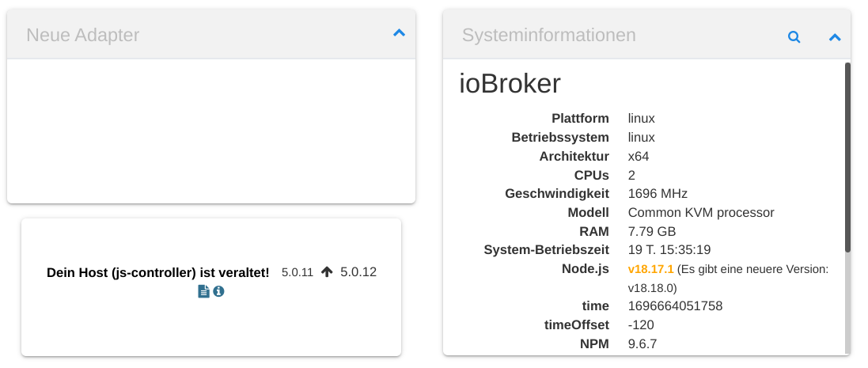Click the RAM value 7.79 GB
This screenshot has width=868, height=368.
coord(652,231)
